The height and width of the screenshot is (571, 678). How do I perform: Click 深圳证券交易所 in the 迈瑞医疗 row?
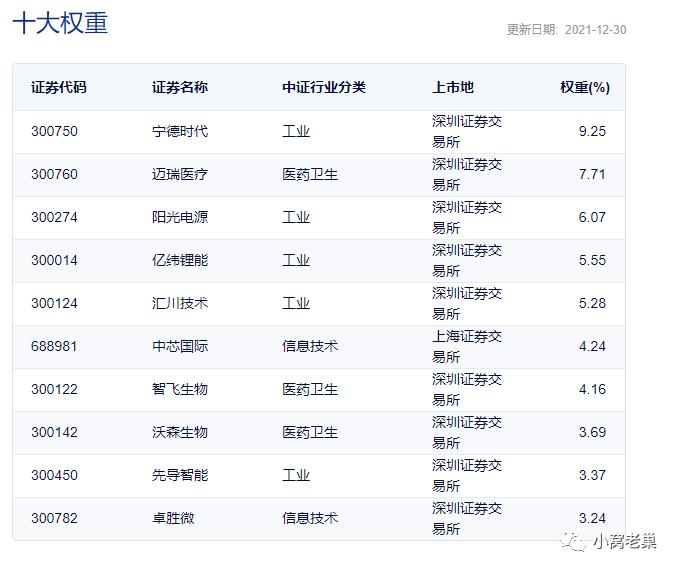pos(467,175)
